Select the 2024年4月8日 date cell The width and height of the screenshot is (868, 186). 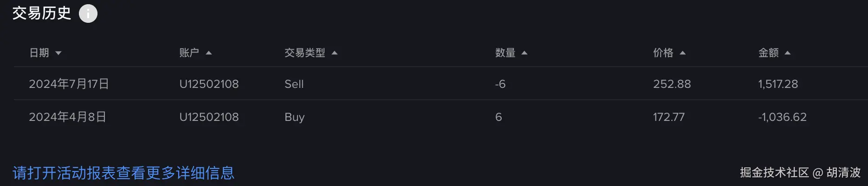click(x=67, y=117)
